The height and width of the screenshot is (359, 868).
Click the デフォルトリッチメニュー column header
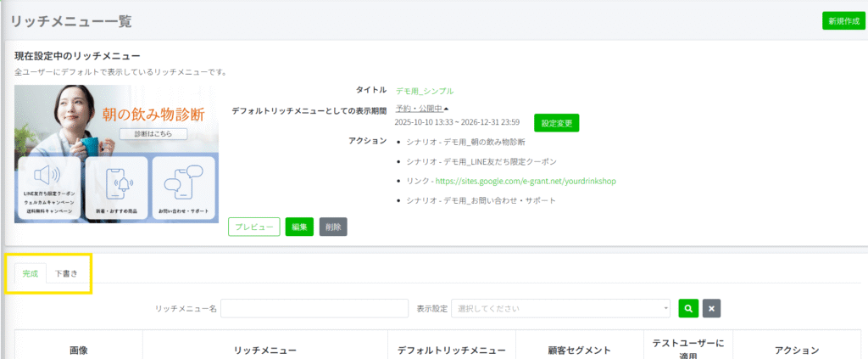453,350
